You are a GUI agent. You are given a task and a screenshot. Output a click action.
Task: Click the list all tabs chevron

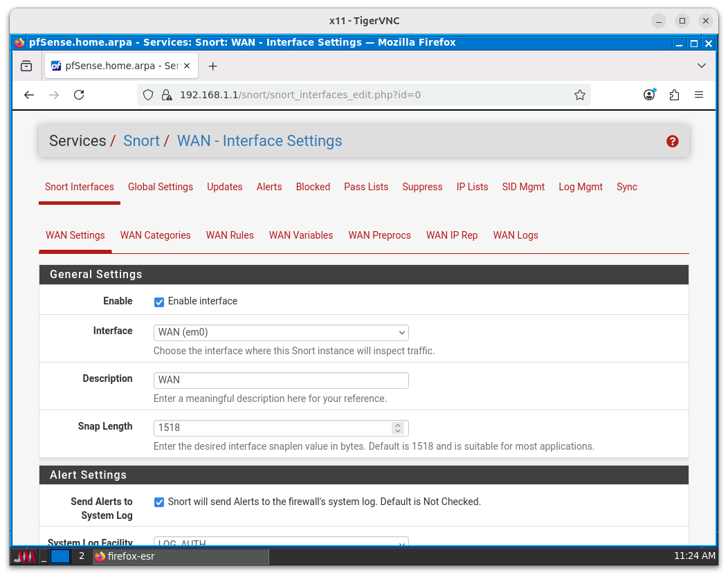click(x=702, y=66)
